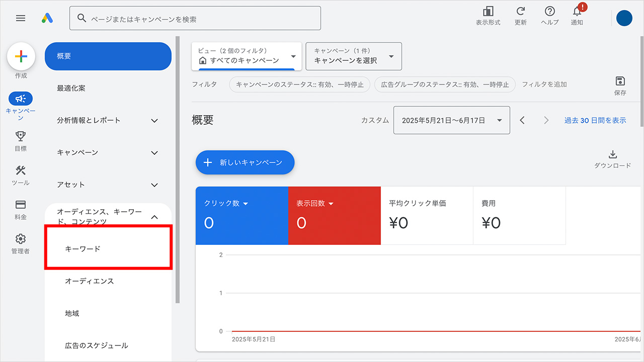This screenshot has height=362, width=644.
Task: Select the キャンペーン icon in left rail
Action: click(x=21, y=99)
